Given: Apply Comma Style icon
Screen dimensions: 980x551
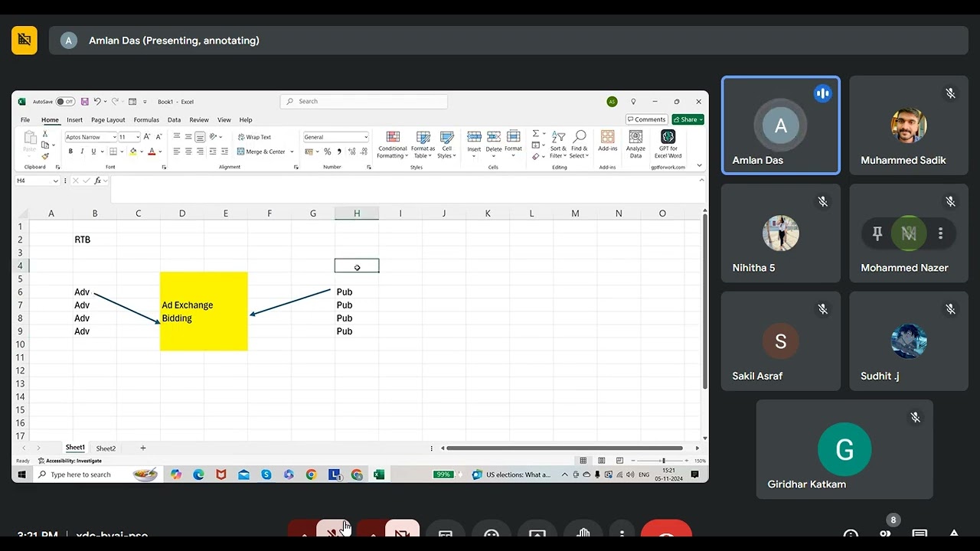Looking at the screenshot, I should tap(338, 152).
